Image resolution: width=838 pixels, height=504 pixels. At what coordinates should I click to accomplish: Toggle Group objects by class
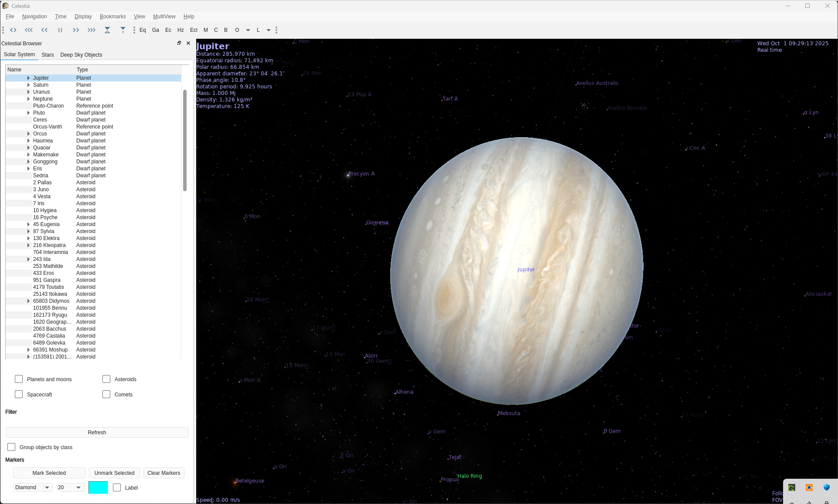[x=11, y=447]
